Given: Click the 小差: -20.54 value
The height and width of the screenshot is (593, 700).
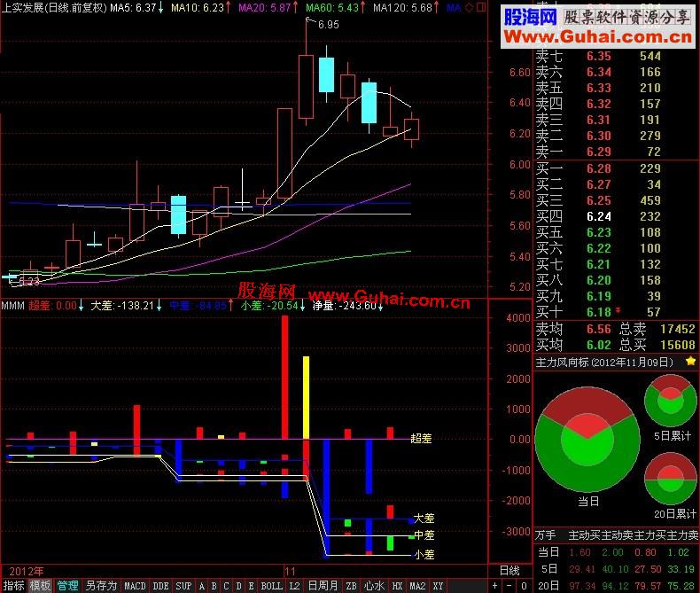Looking at the screenshot, I should pyautogui.click(x=269, y=306).
